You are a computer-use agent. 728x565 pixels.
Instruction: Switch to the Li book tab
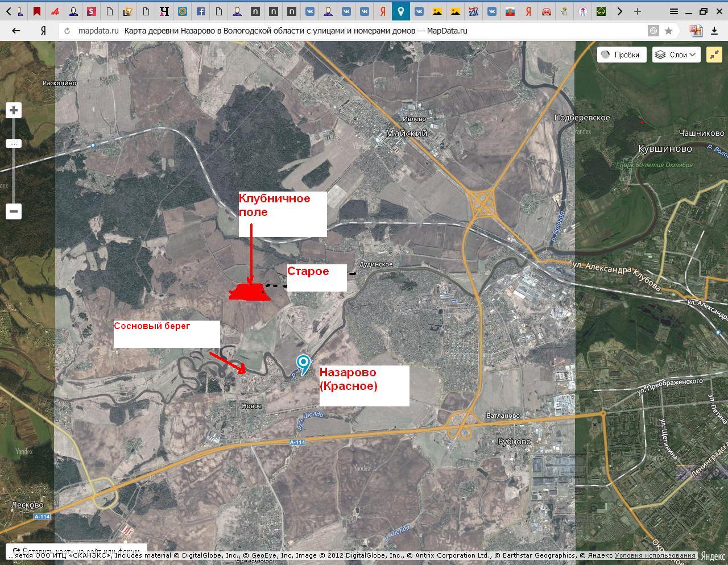128,11
